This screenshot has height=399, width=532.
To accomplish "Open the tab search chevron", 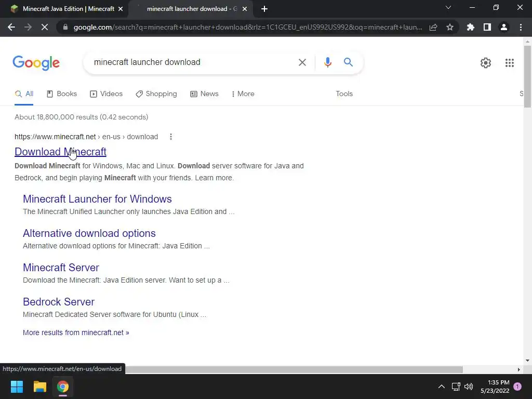I will point(448,7).
